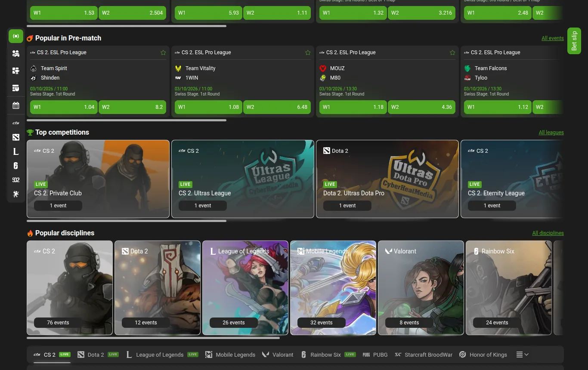Open the Mobile Legends tab in the bottom bar

click(x=230, y=355)
